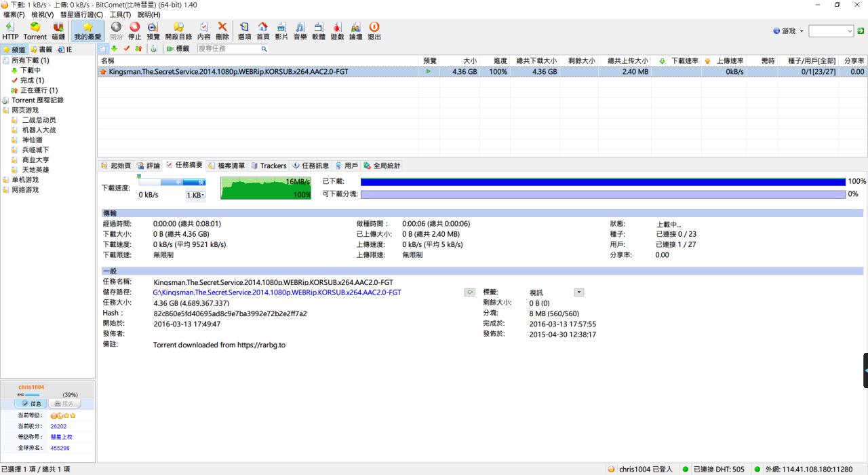Select the Kingsman torrent row
868x475 pixels.
(482, 71)
